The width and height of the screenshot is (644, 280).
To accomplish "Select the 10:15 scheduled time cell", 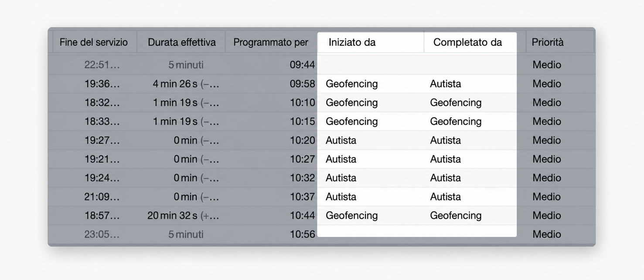I will pyautogui.click(x=302, y=121).
